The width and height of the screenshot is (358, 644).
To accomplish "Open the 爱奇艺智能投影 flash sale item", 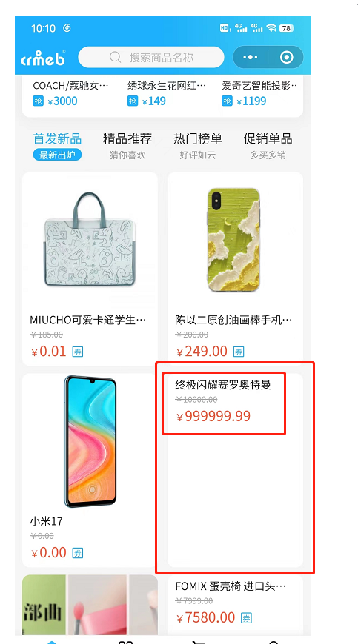I will click(x=259, y=93).
